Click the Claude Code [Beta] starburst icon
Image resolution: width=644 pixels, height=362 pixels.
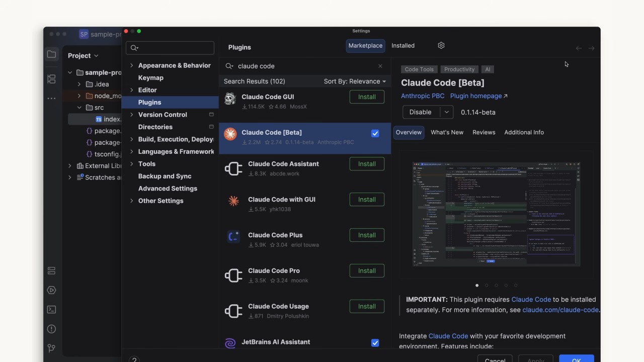click(x=230, y=134)
